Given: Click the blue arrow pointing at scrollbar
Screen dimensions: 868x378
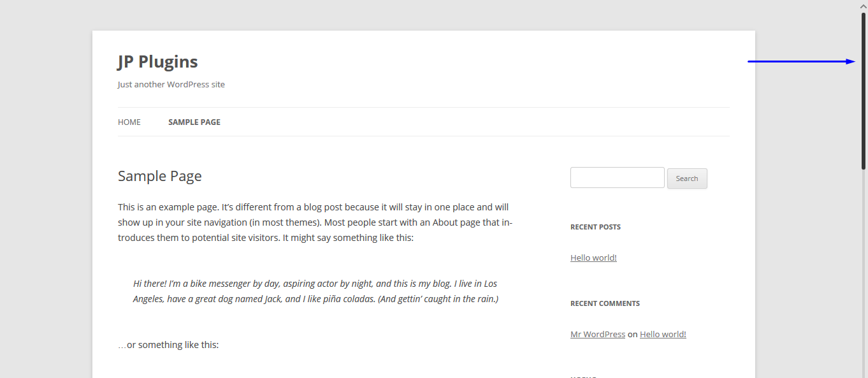Looking at the screenshot, I should (x=801, y=62).
